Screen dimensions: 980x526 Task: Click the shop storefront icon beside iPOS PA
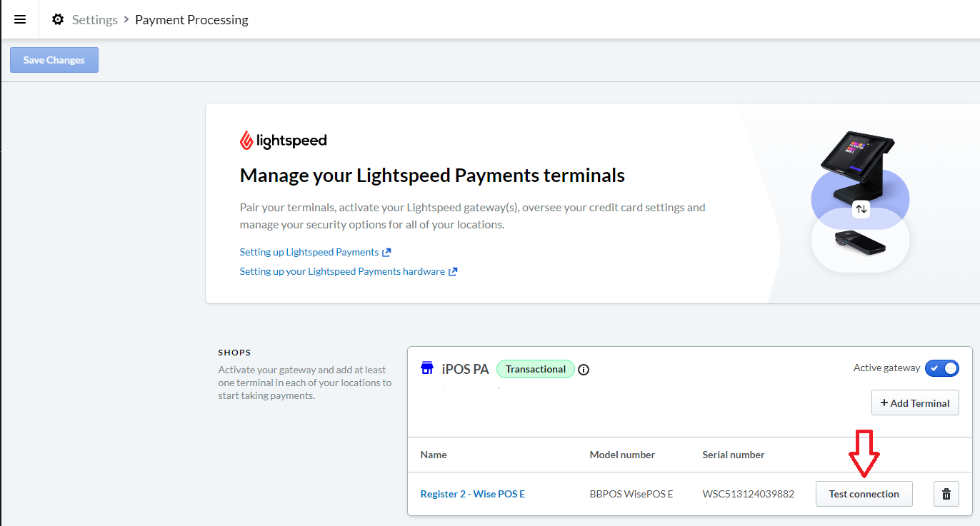click(x=427, y=368)
